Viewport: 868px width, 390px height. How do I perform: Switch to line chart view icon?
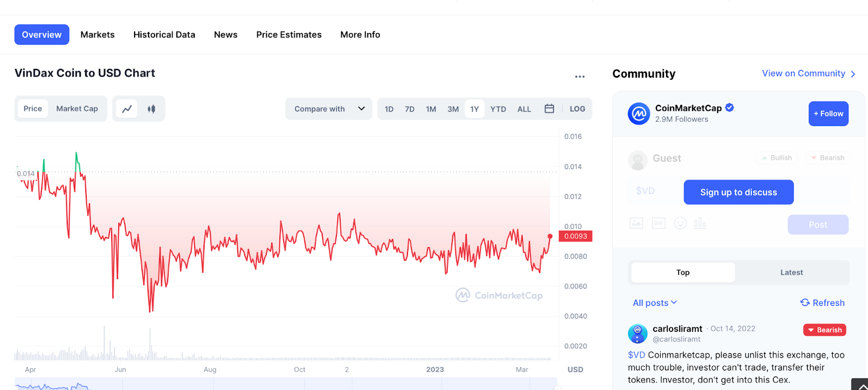(127, 109)
